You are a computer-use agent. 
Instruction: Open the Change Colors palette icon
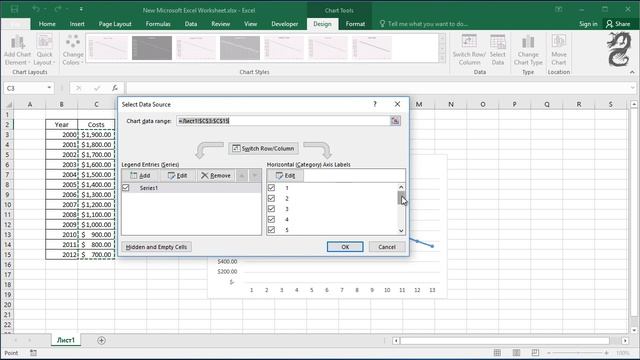73,42
